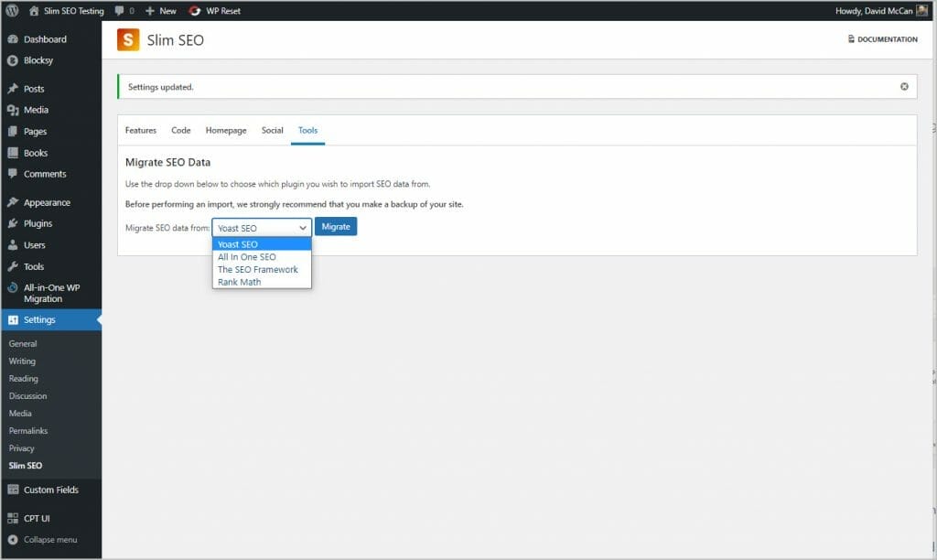Click the Pages icon in sidebar
The width and height of the screenshot is (937, 560).
pyautogui.click(x=13, y=132)
